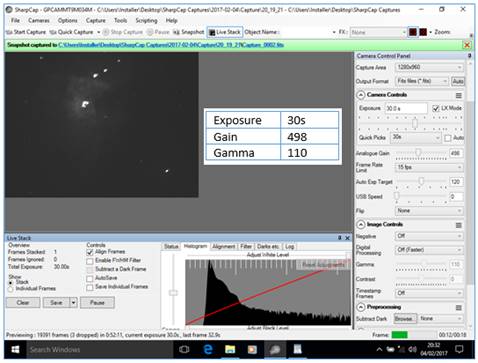Switch to the Darks etc. tab
This screenshot has height=363, width=478.
pyautogui.click(x=268, y=247)
